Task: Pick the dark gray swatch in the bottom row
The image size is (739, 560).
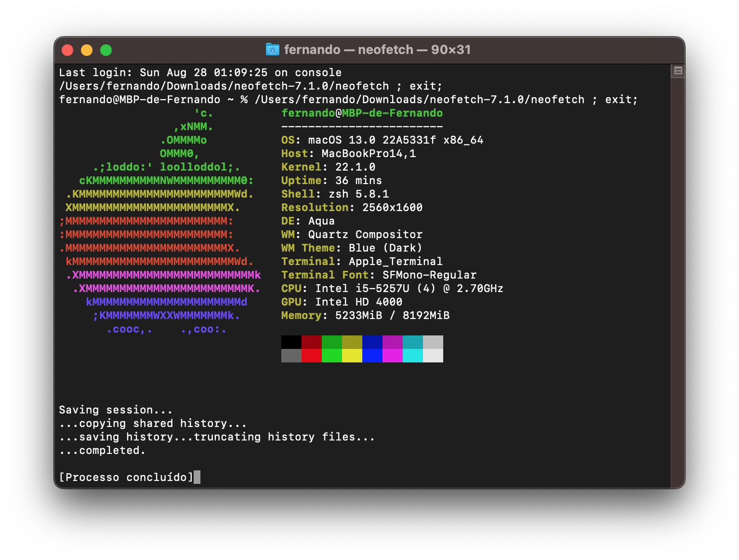Action: [291, 356]
